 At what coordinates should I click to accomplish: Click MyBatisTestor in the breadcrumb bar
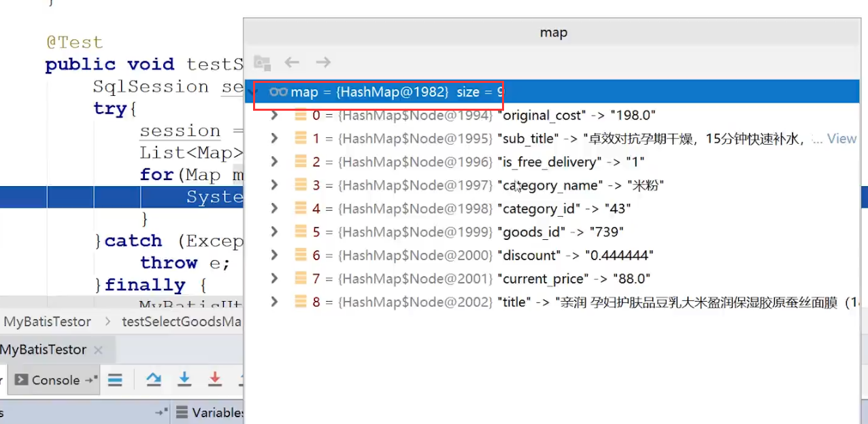click(47, 321)
